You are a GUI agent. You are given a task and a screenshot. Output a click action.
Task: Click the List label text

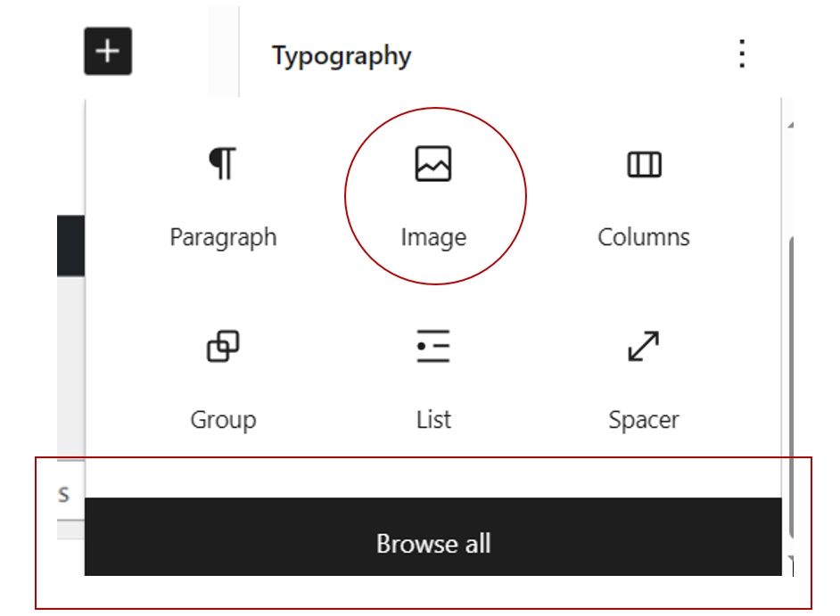click(433, 419)
